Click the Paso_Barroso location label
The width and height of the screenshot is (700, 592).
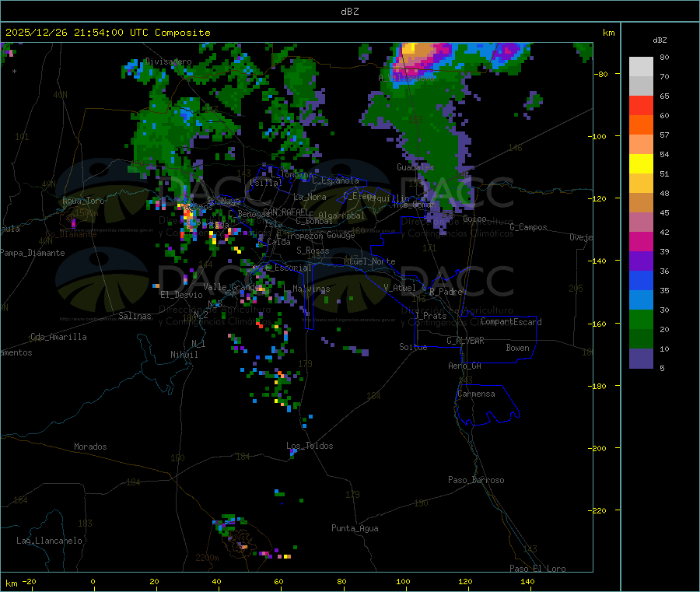click(x=476, y=480)
